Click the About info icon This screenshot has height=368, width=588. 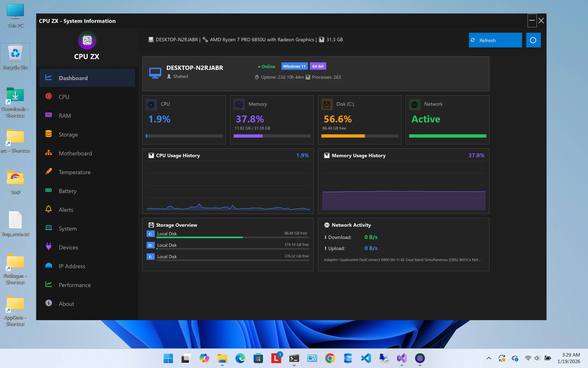pyautogui.click(x=49, y=303)
